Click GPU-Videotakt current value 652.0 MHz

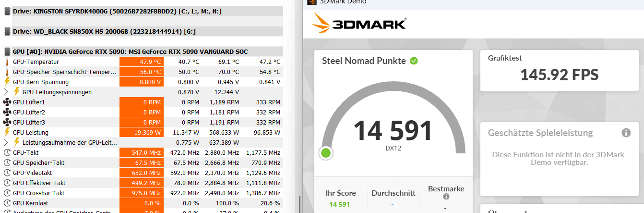[141, 173]
